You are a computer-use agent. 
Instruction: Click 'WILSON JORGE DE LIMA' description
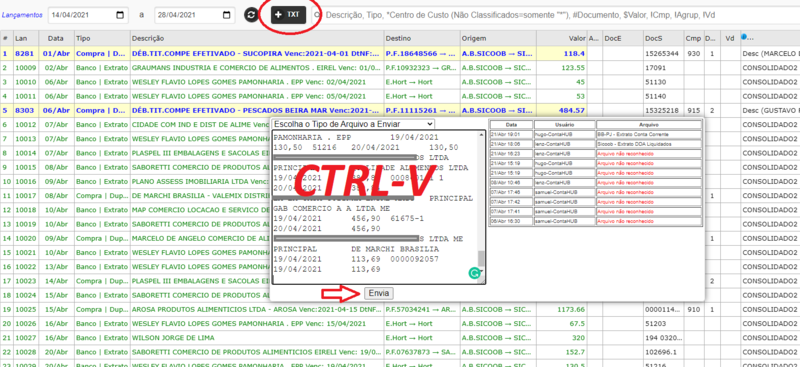(173, 338)
